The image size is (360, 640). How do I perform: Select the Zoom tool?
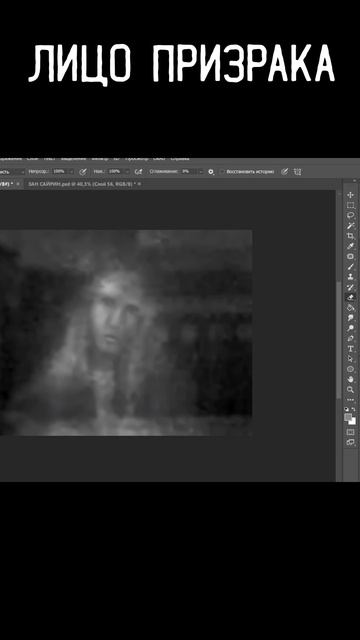[350, 389]
